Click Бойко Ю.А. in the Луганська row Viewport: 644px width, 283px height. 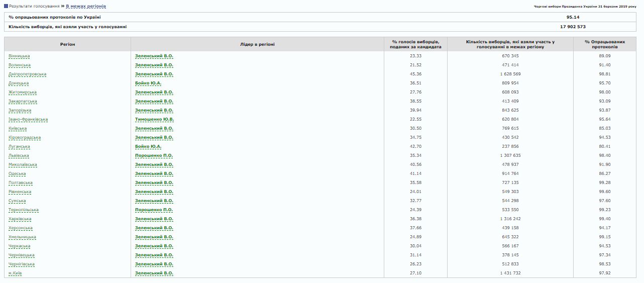148,146
